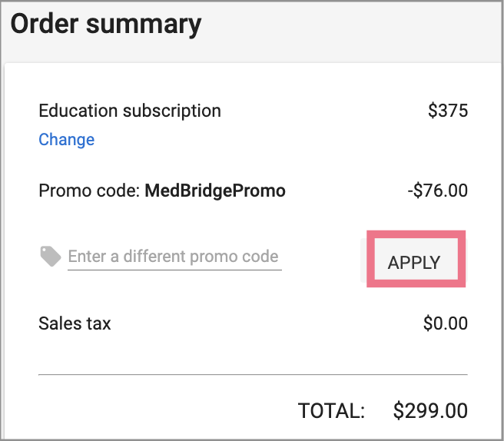Focus the different promo code input field
Viewport: 504px width, 441px height.
[174, 257]
